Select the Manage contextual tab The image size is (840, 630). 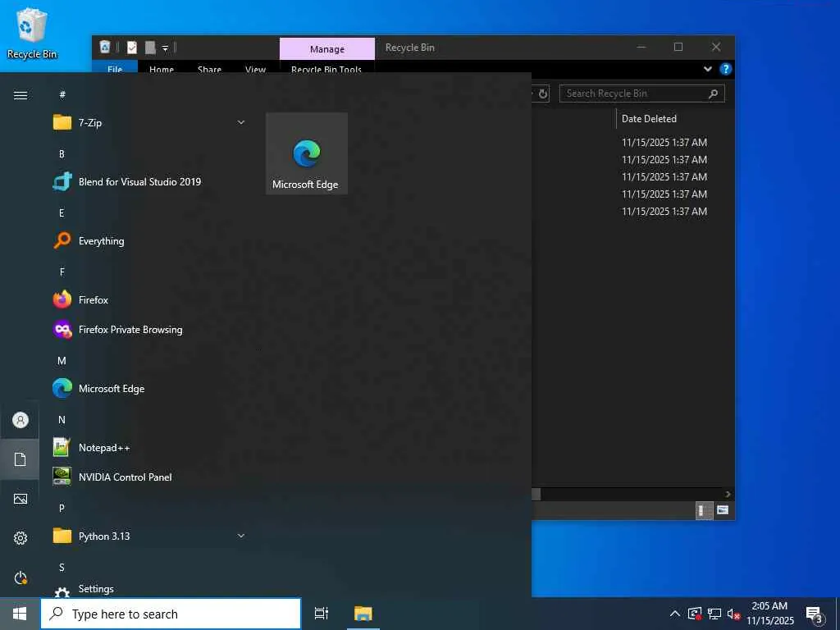[x=327, y=48]
